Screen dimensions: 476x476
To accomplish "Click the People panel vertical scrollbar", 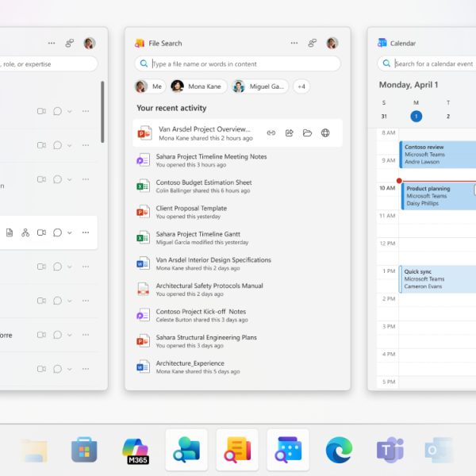I will pyautogui.click(x=102, y=112).
